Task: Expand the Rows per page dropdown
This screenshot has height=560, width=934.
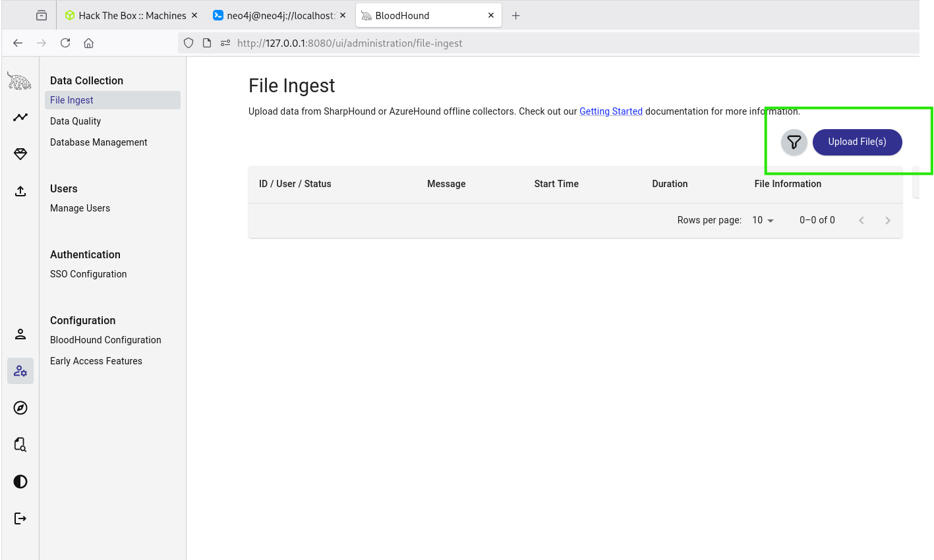Action: pyautogui.click(x=763, y=220)
